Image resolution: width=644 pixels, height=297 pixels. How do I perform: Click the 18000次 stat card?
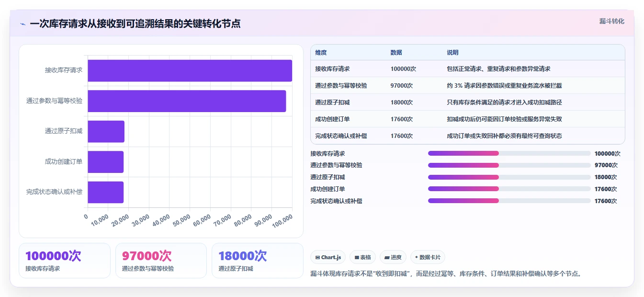(258, 261)
